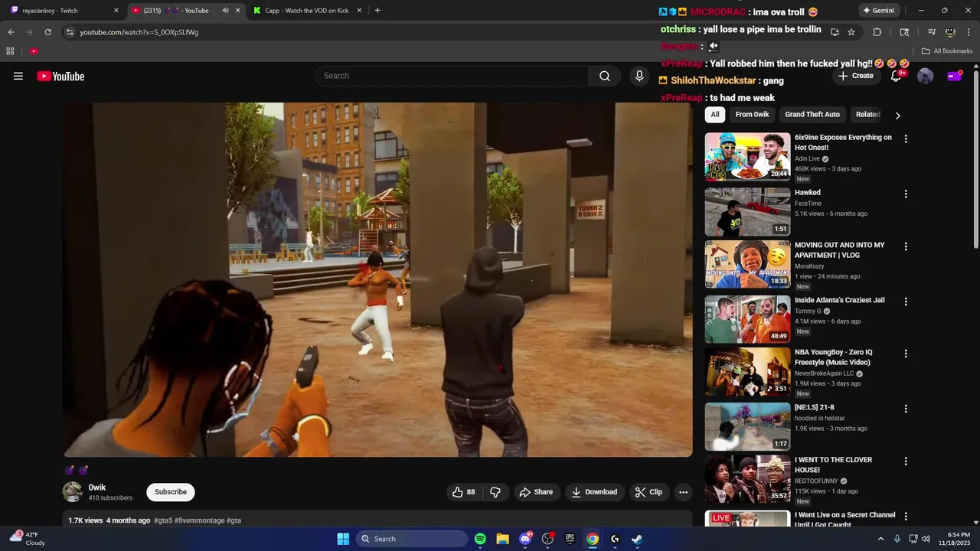Open Inside Atlanta's Craziest Jail thumbnail

coord(747,319)
